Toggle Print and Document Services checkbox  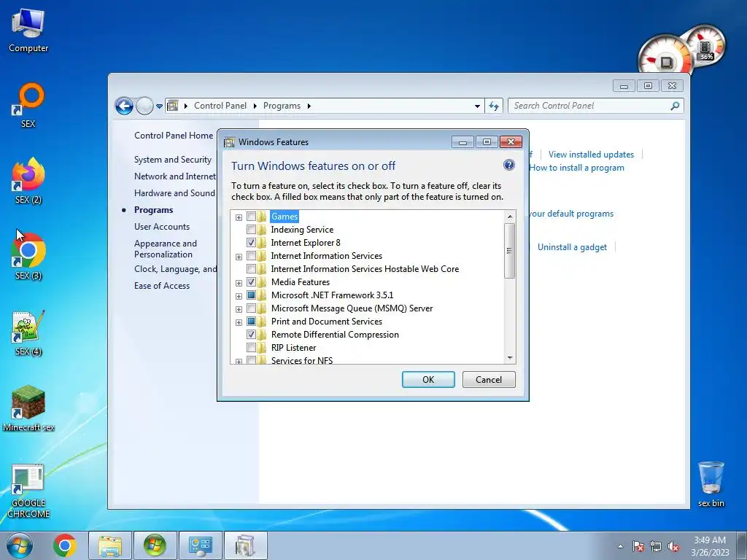pos(251,322)
